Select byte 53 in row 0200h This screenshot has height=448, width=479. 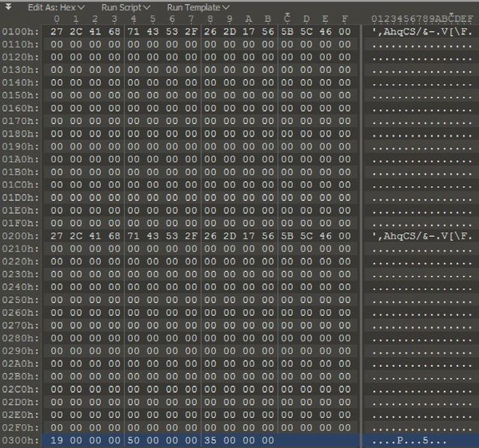tap(172, 236)
